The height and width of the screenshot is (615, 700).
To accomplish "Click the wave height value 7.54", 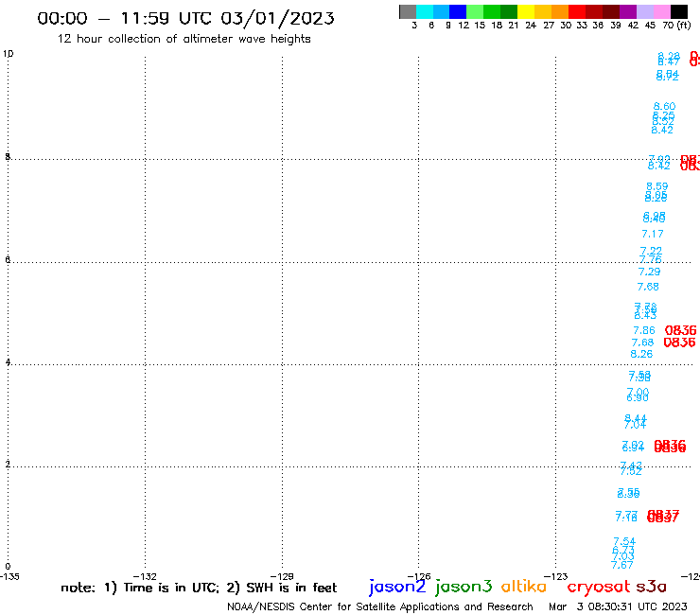I will 624,541.
